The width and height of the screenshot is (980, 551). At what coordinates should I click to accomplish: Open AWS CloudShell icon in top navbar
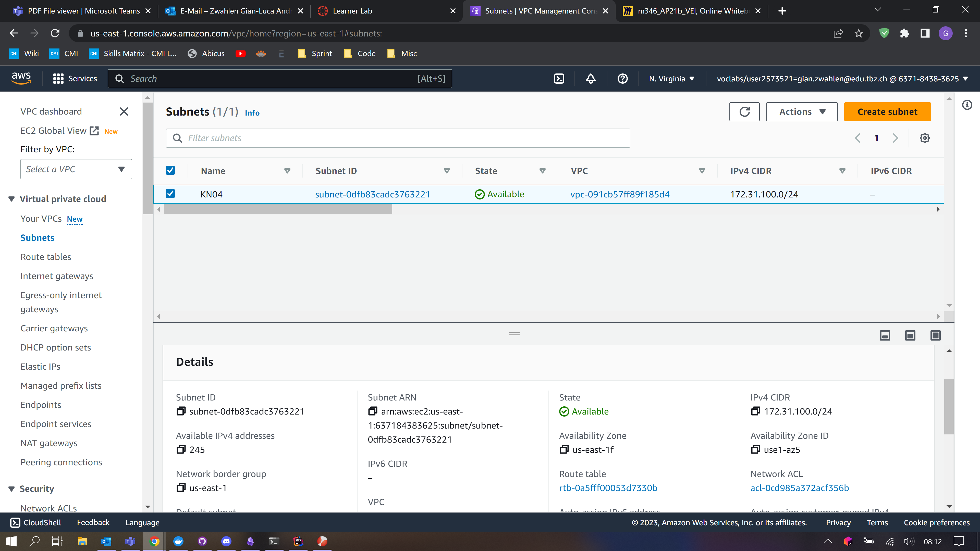coord(559,79)
